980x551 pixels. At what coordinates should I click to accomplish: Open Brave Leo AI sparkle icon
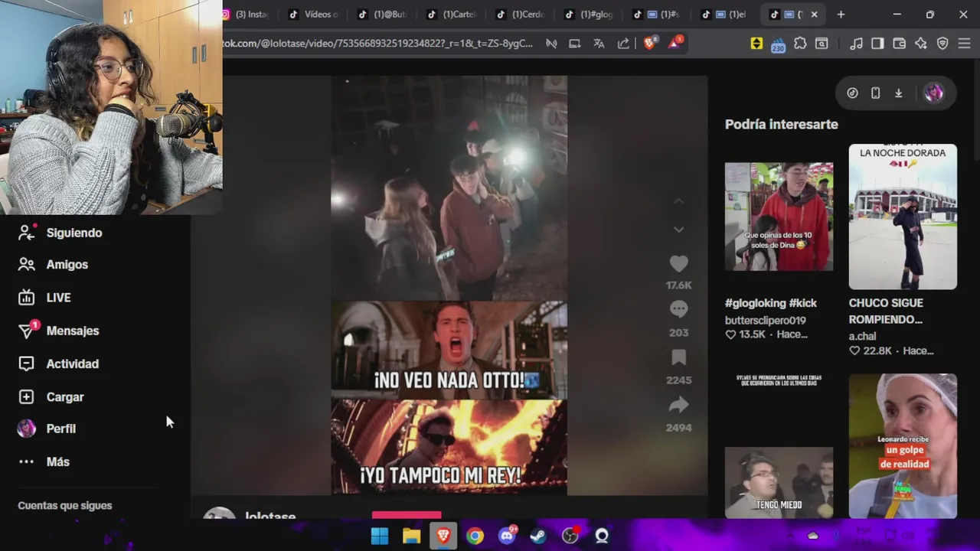pyautogui.click(x=921, y=44)
